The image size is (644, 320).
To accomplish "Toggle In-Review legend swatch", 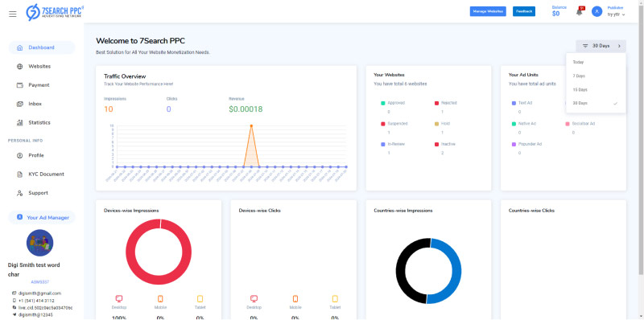I will pos(383,145).
